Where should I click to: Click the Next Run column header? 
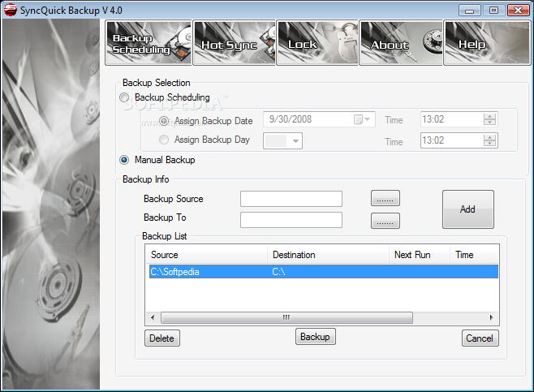pyautogui.click(x=420, y=255)
